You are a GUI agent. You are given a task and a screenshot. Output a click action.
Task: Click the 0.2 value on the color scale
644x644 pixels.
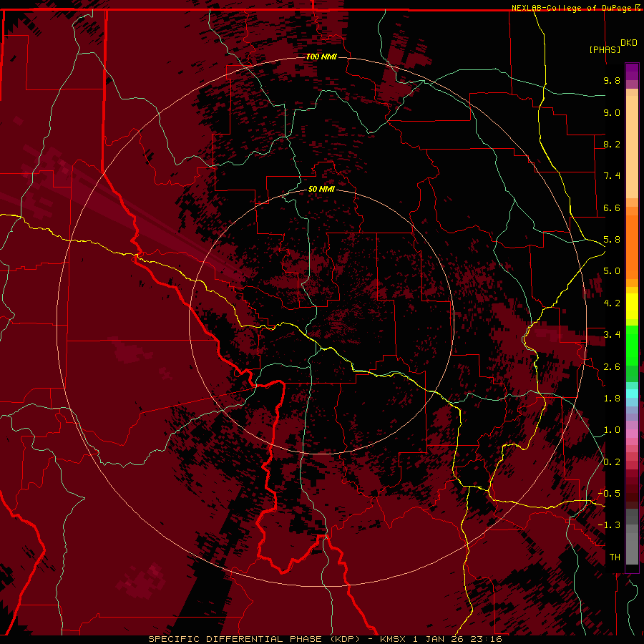pos(612,462)
